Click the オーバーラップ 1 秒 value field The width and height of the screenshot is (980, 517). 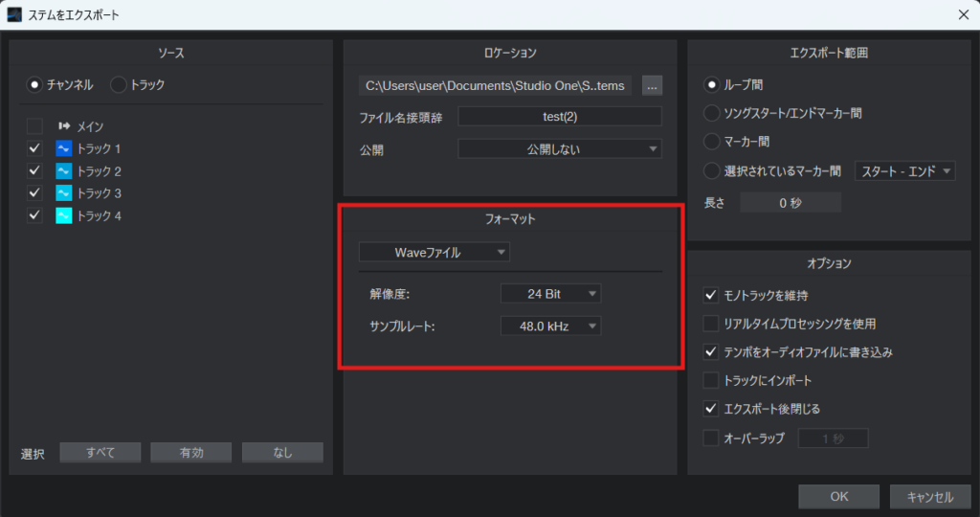point(834,438)
